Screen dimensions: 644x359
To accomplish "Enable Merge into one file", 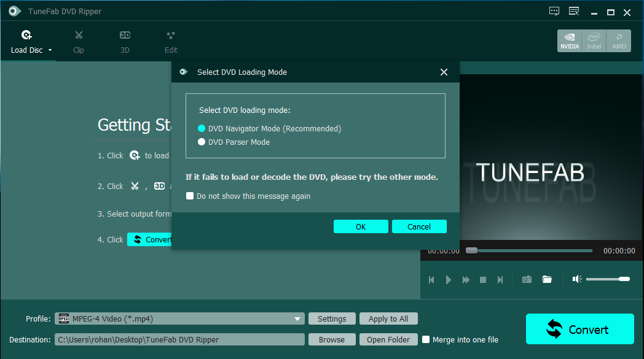I will (426, 339).
